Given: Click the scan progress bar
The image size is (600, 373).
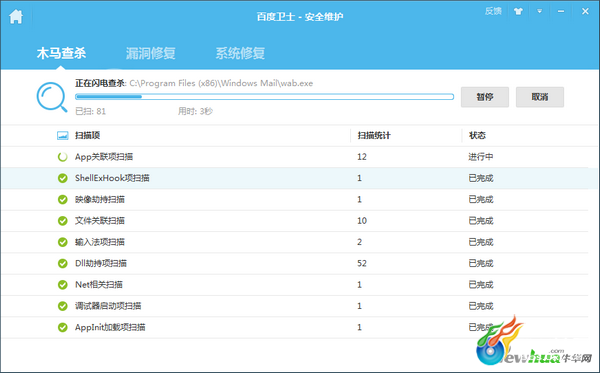Looking at the screenshot, I should tap(264, 97).
